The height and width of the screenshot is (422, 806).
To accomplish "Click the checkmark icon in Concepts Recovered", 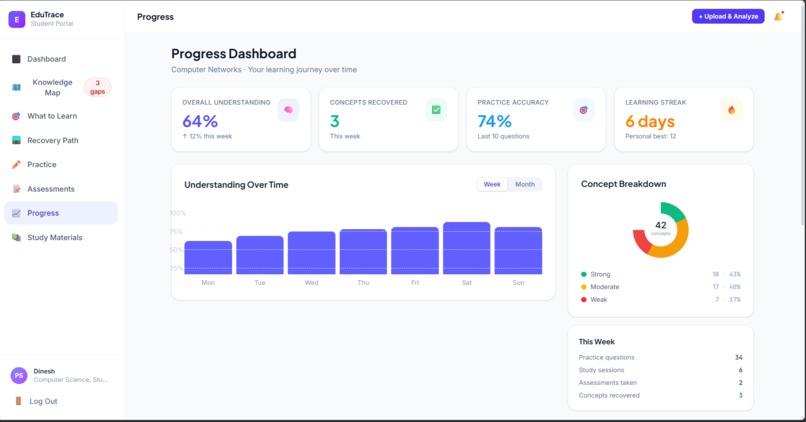I will (x=436, y=110).
